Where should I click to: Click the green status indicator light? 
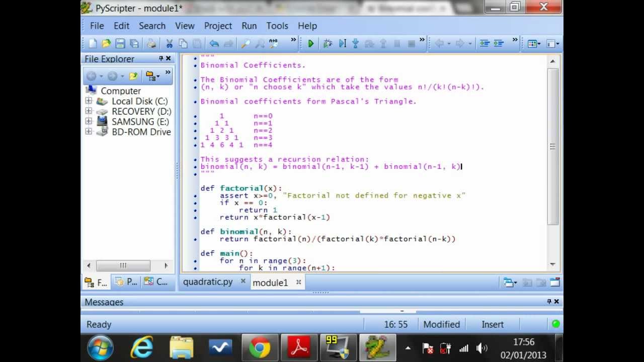556,324
